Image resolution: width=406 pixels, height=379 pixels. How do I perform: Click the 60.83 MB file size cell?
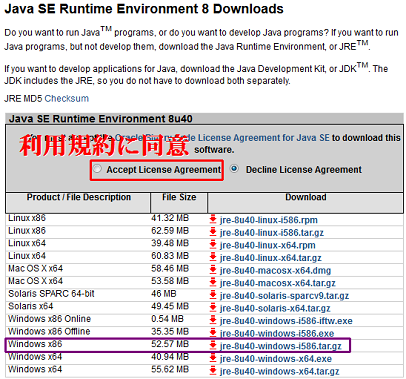(x=170, y=256)
